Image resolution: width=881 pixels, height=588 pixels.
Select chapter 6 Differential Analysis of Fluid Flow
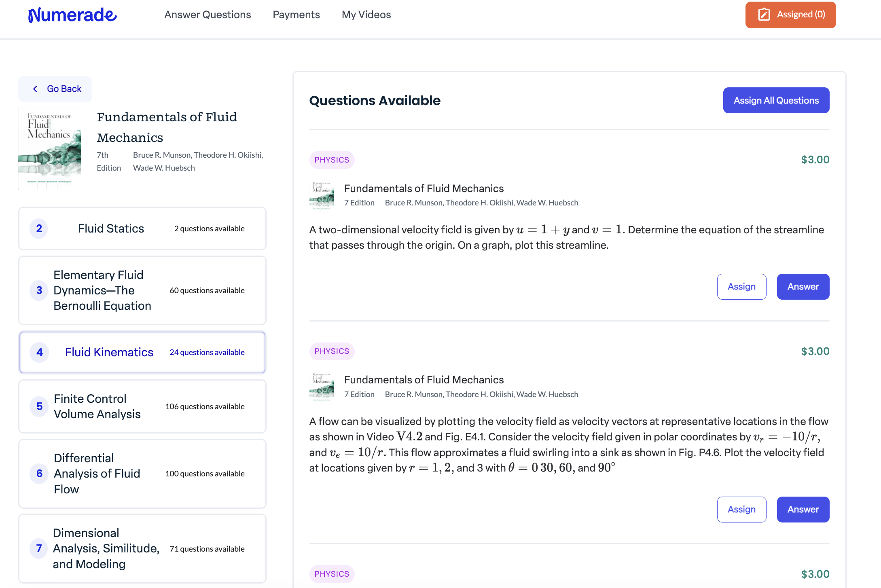[142, 474]
